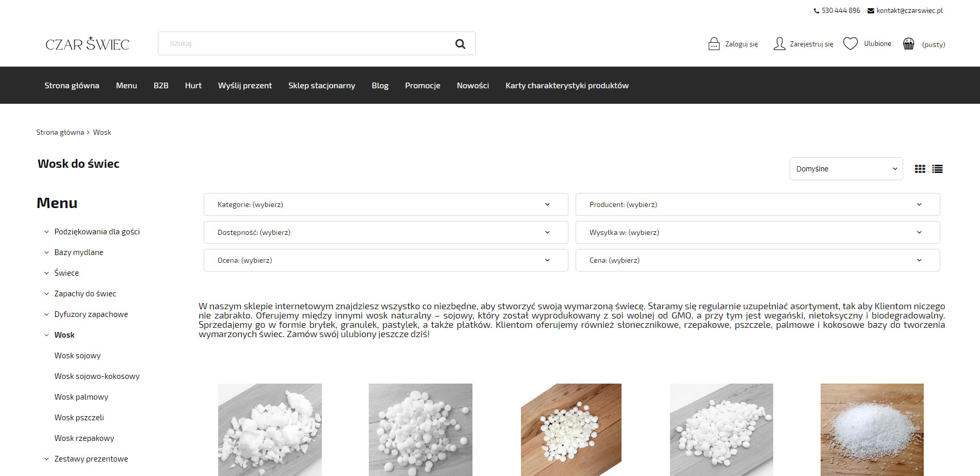Expand Świece category chevron in sidebar

[46, 273]
